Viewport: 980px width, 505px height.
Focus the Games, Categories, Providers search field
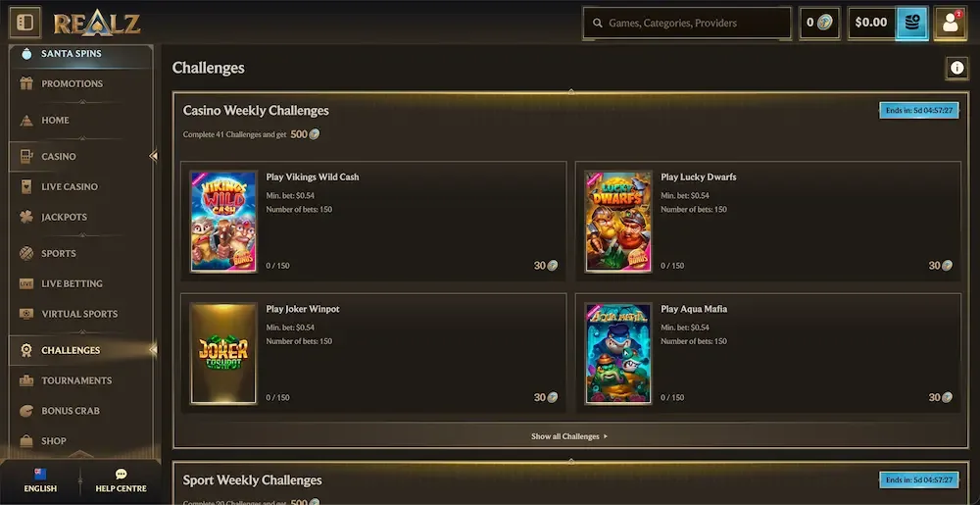687,24
